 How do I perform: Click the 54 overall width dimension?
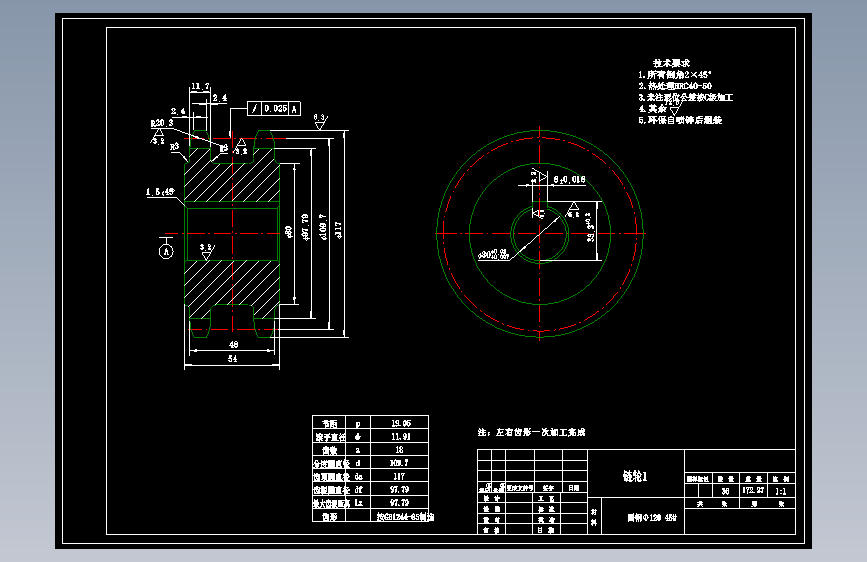pyautogui.click(x=233, y=358)
